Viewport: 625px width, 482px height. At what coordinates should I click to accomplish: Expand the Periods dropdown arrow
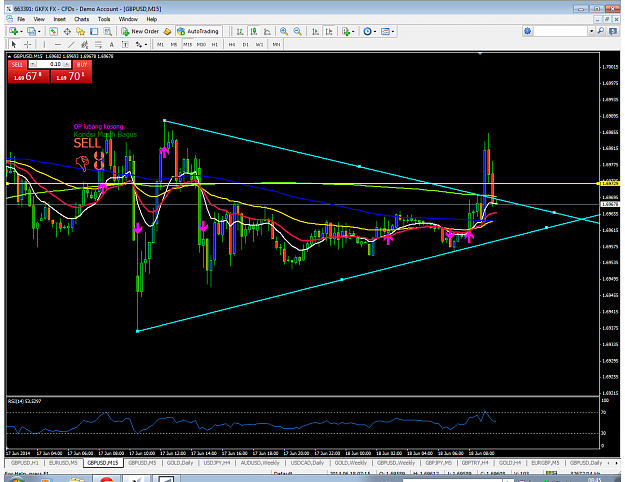(x=375, y=31)
